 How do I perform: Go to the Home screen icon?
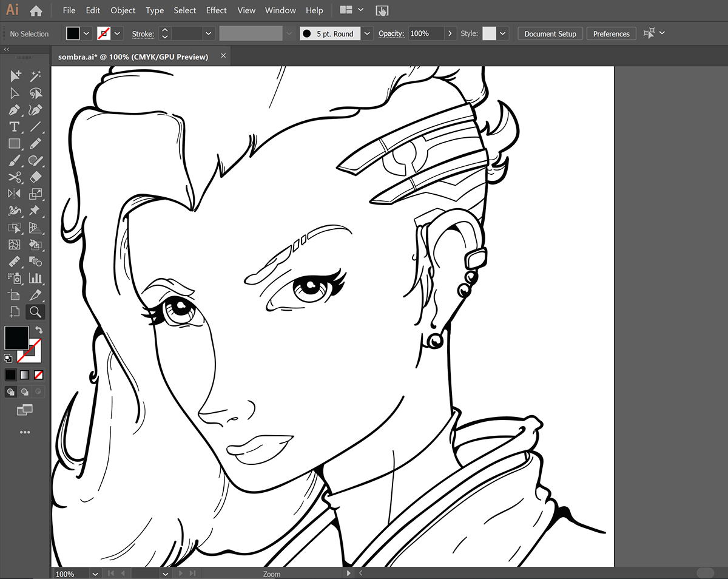36,10
